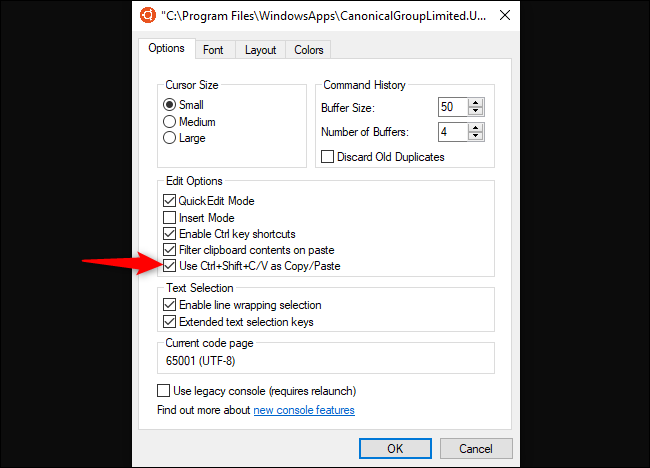Open the Font tab
Screen dimensions: 650x468
[213, 50]
